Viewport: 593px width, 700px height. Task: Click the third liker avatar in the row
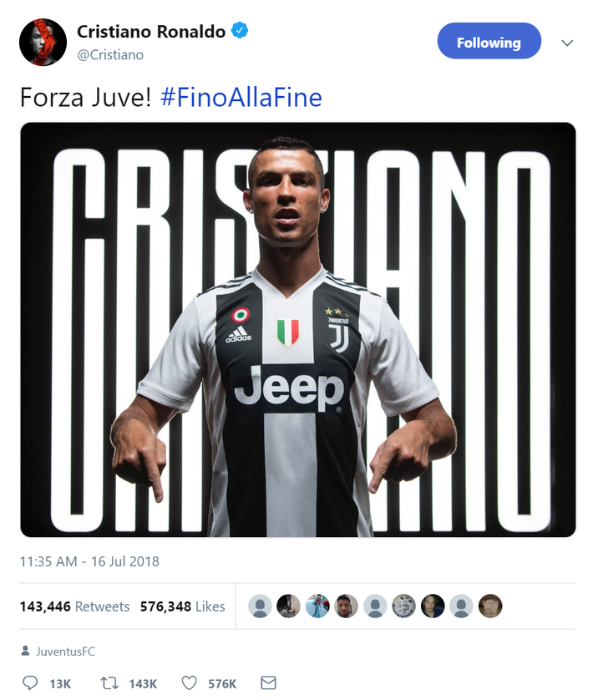[317, 606]
